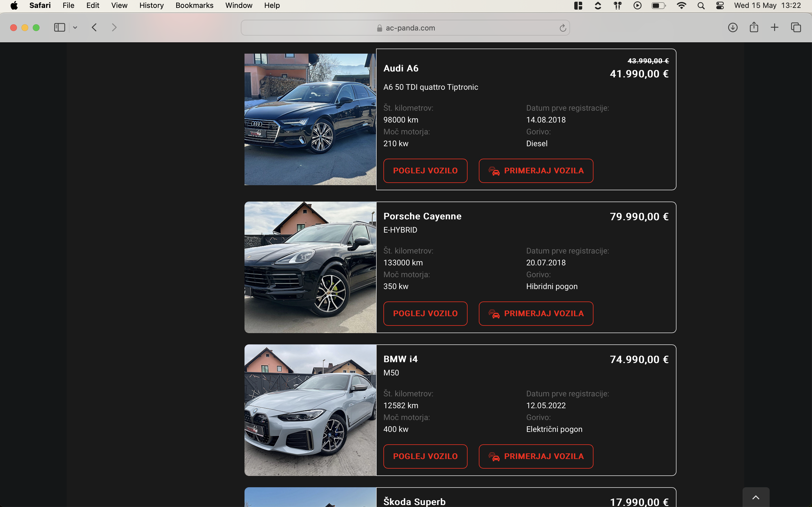Open the Window menu
Image resolution: width=812 pixels, height=507 pixels.
coord(239,5)
